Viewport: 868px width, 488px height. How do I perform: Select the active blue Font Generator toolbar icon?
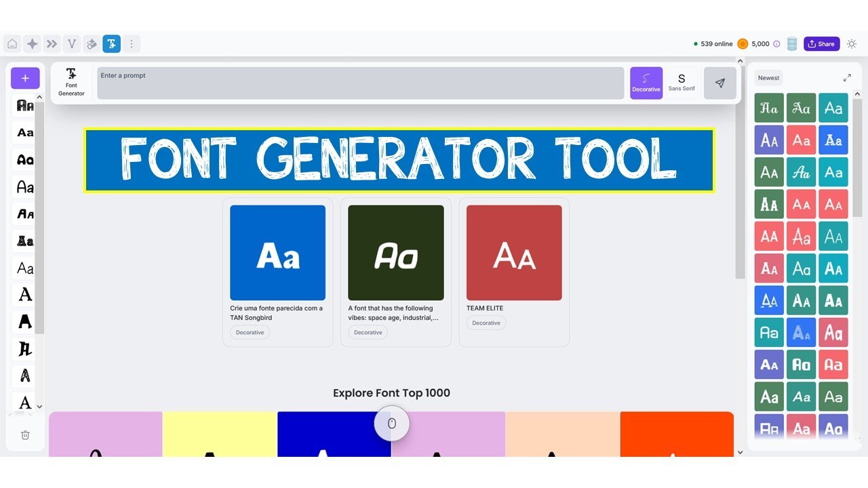click(x=112, y=44)
